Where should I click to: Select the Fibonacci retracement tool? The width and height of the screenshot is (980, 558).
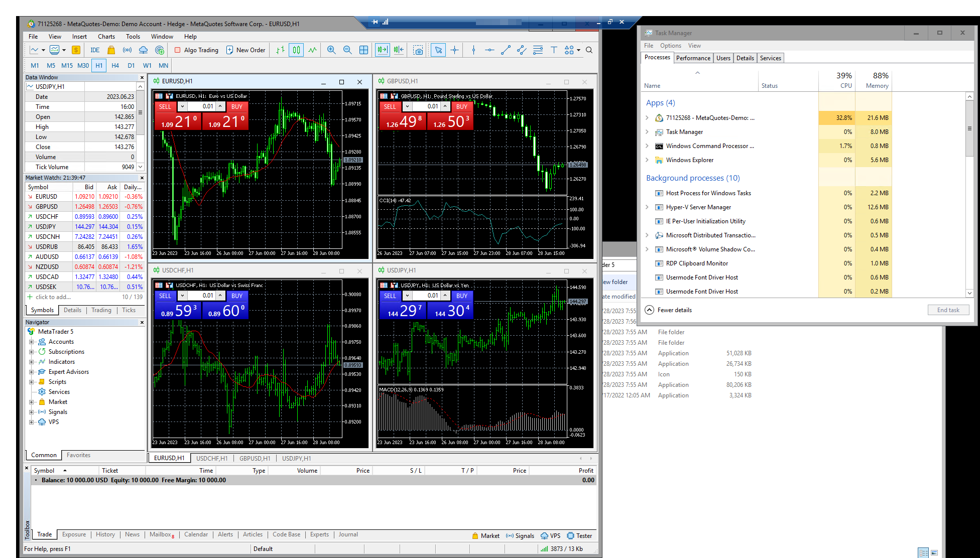pos(538,50)
